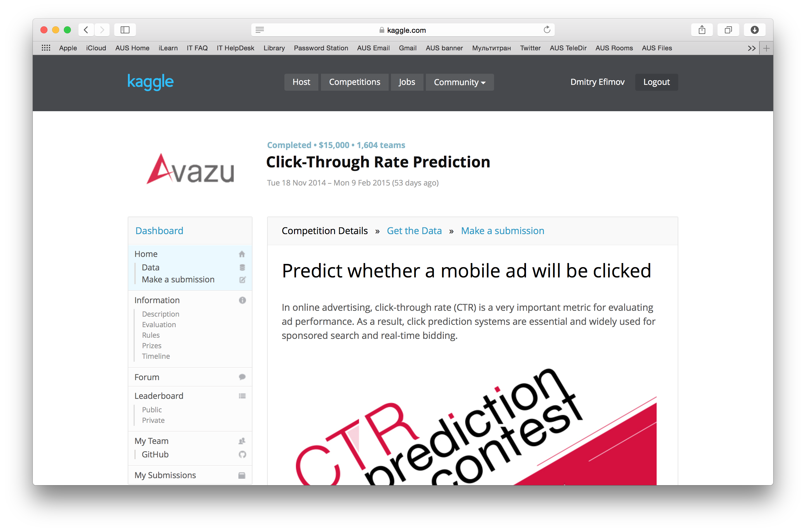Click the Get the Data link

[415, 230]
